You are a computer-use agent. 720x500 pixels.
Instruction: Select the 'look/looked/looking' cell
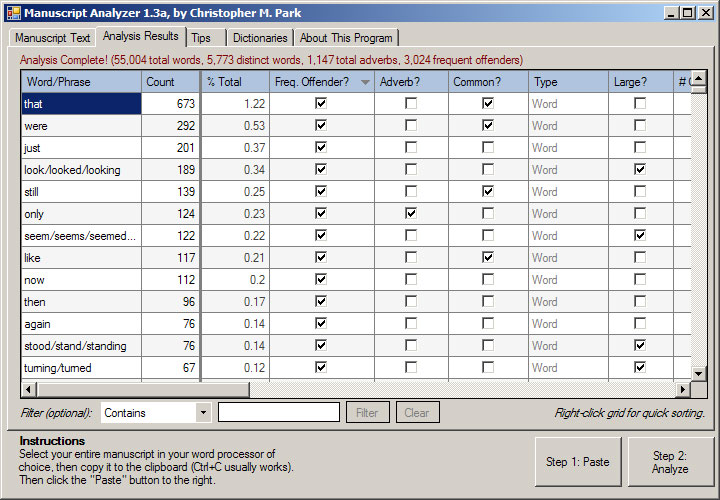tap(81, 170)
